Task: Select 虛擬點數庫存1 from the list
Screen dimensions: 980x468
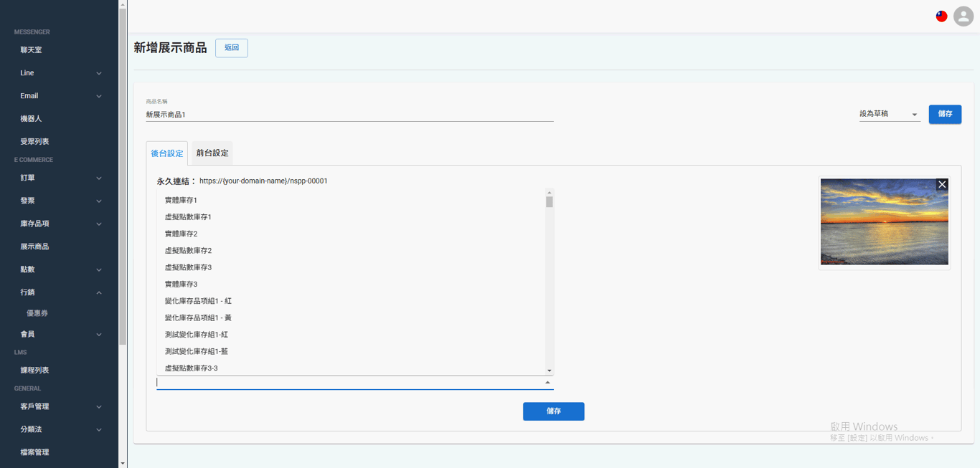Action: point(351,217)
